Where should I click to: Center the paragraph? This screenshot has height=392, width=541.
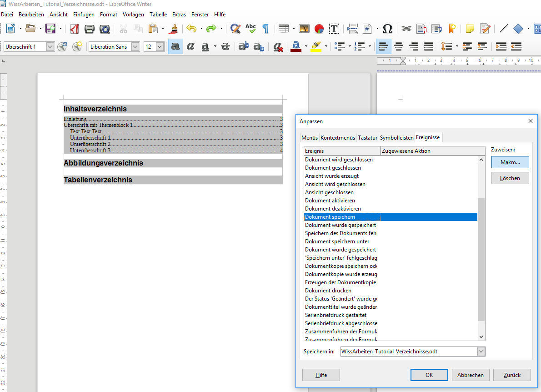tap(399, 46)
